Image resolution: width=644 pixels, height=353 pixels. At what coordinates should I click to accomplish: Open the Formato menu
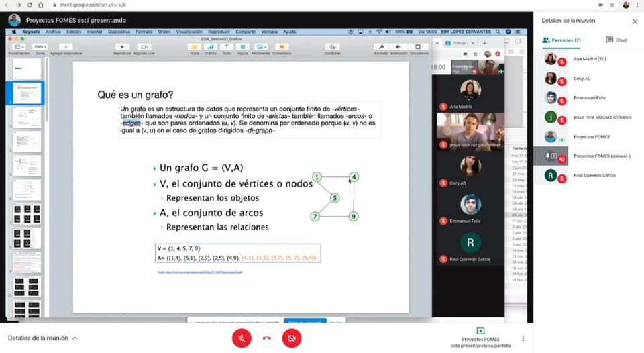coord(144,32)
